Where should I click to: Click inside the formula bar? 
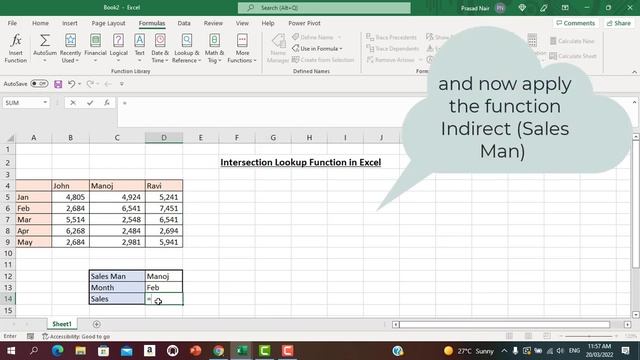(x=261, y=112)
